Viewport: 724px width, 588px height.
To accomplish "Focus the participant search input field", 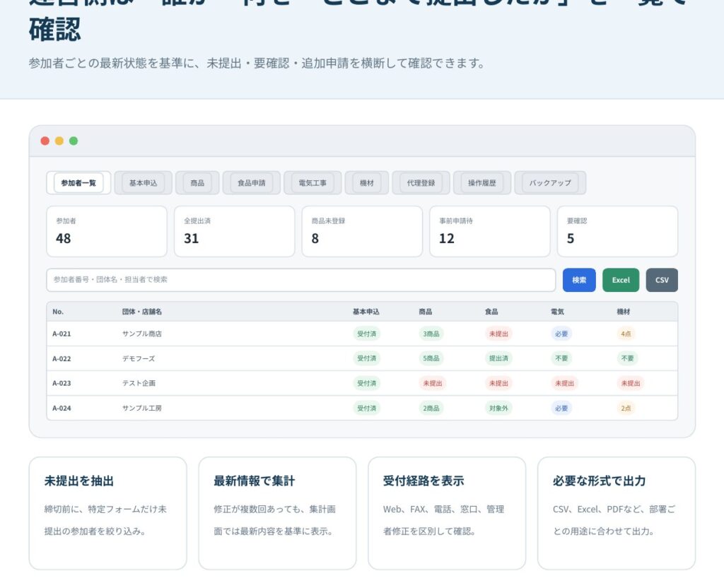I will 301,280.
